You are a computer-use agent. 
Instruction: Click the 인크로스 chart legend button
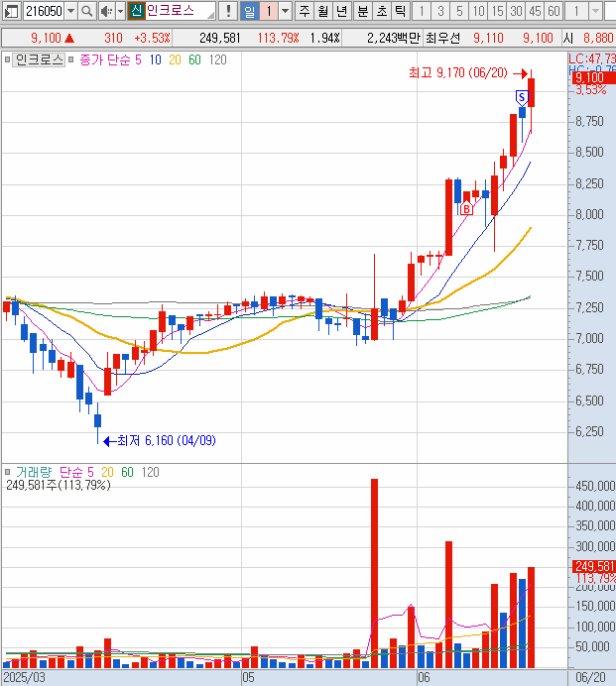pyautogui.click(x=39, y=59)
